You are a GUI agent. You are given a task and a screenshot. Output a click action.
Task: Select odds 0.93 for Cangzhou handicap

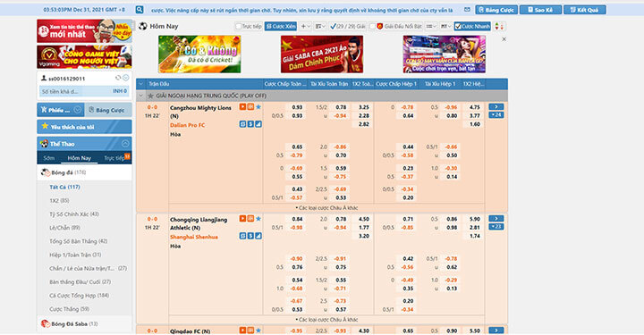click(x=297, y=107)
